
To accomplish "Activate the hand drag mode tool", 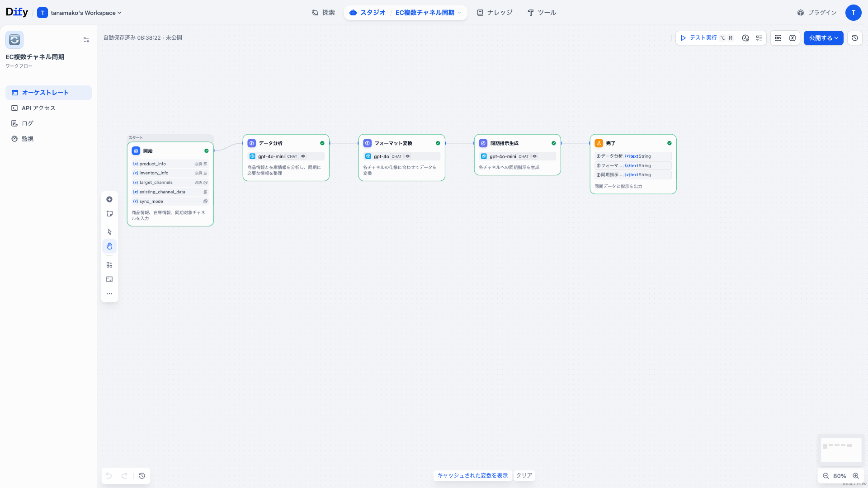I will point(109,246).
